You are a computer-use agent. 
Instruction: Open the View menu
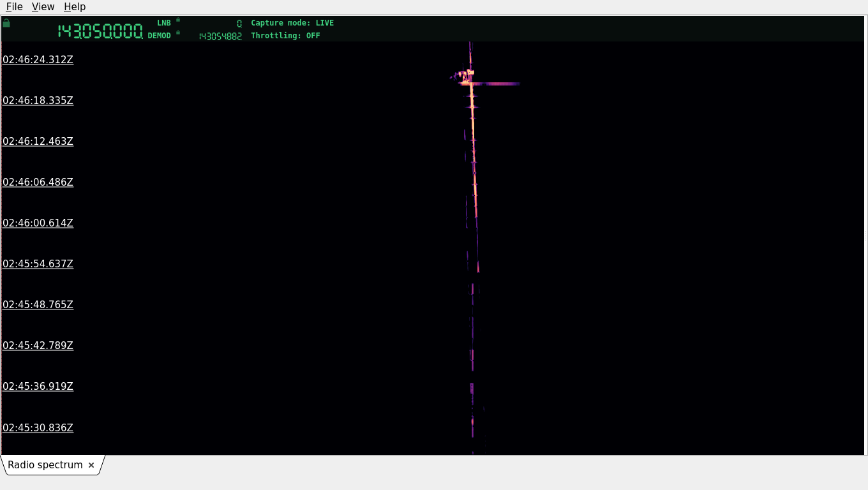(x=43, y=6)
